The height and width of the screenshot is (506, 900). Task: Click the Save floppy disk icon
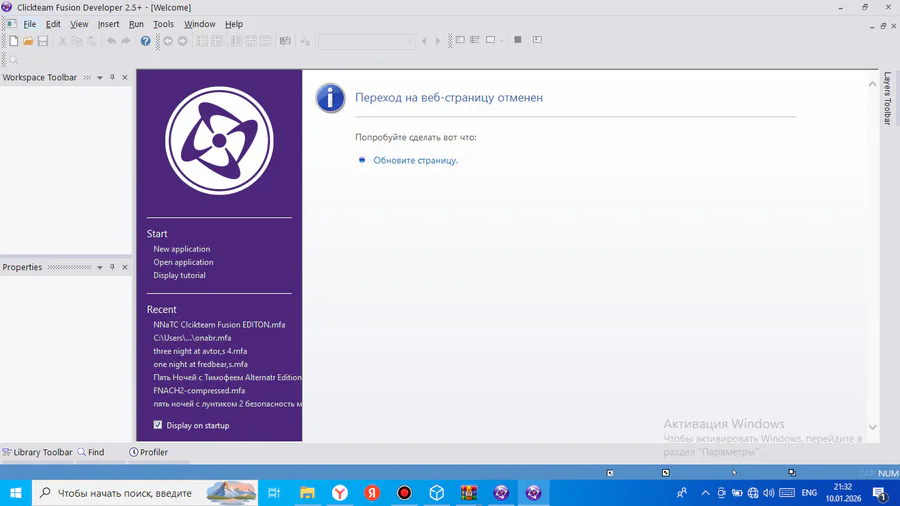pyautogui.click(x=43, y=41)
